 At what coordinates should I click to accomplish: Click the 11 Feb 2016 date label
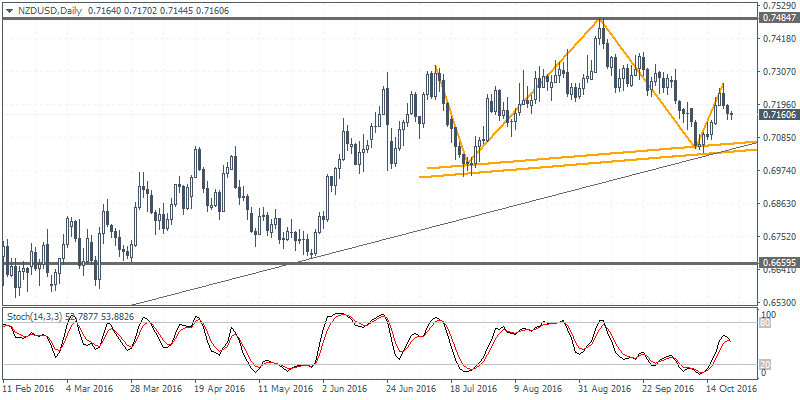pos(28,388)
